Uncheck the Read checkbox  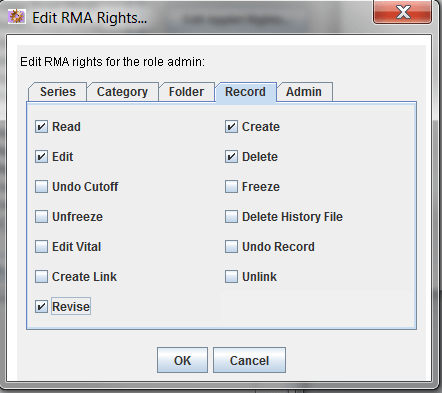point(41,127)
